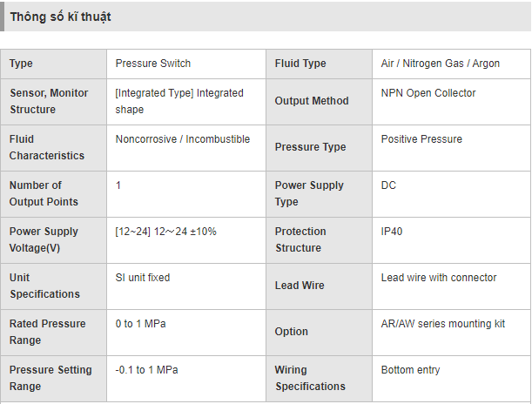Click the '0 to 1 MPa' rated range
The width and height of the screenshot is (532, 404).
click(140, 324)
